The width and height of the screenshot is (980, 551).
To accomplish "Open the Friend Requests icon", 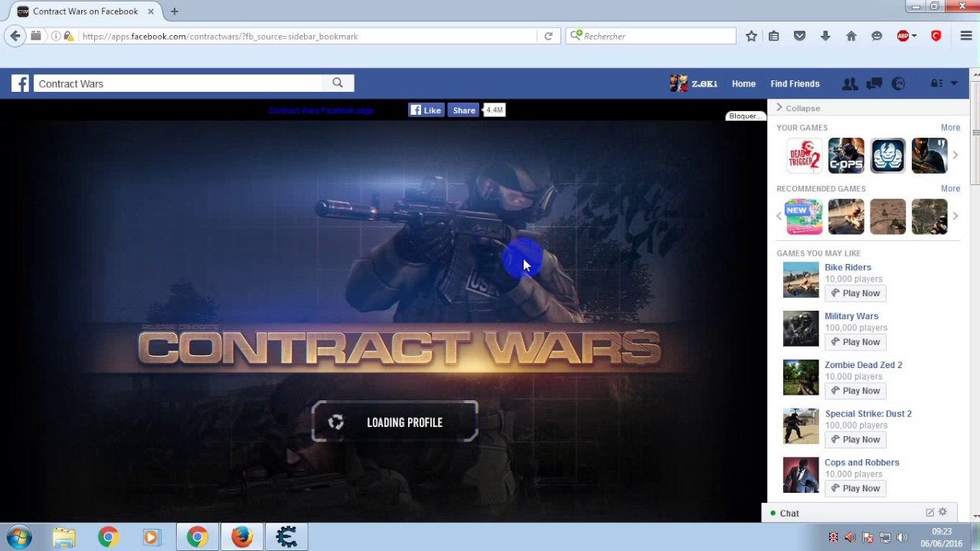I will pos(850,83).
